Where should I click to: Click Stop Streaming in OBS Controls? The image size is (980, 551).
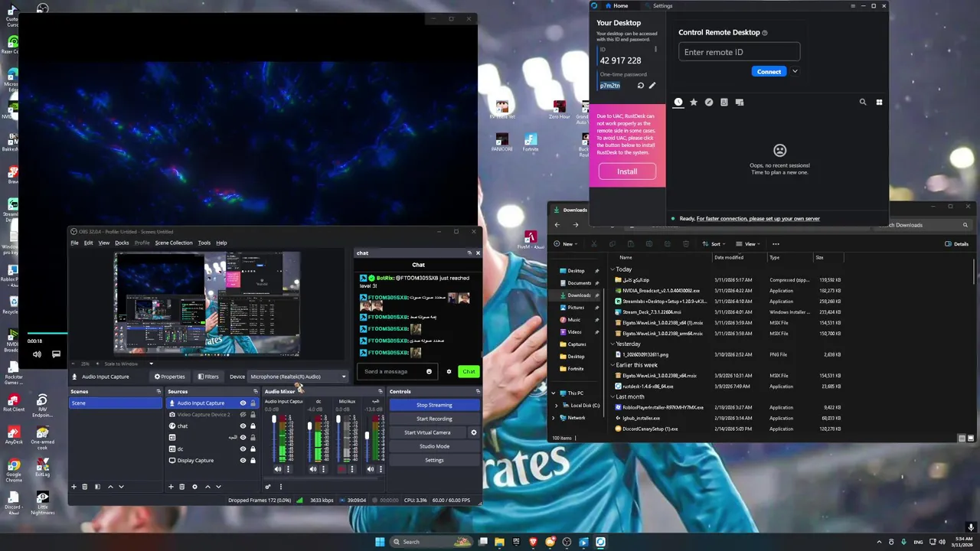[434, 405]
